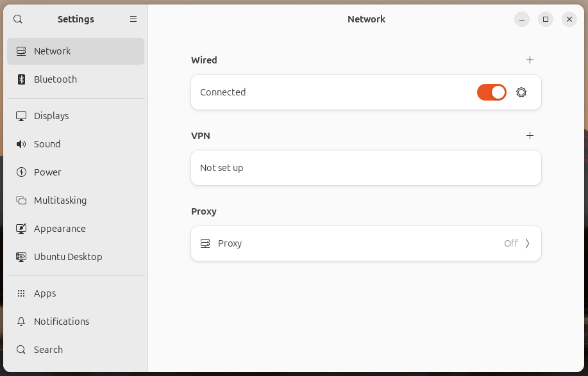
Task: Open Sound settings via speaker icon
Action: click(x=21, y=144)
